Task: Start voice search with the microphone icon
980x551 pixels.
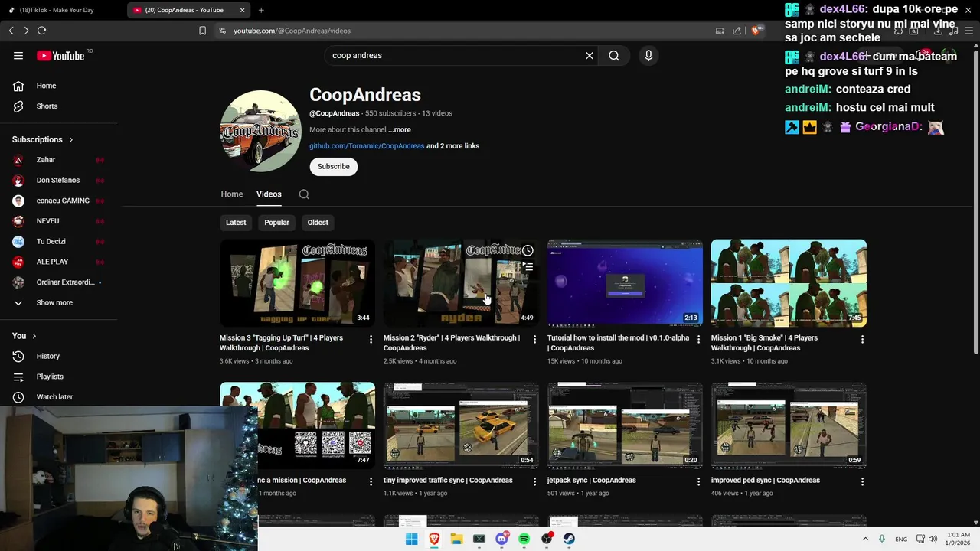Action: [x=648, y=55]
